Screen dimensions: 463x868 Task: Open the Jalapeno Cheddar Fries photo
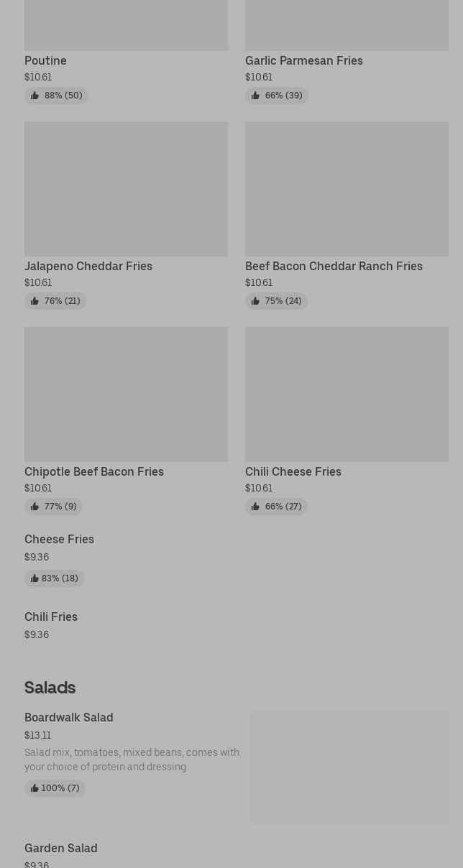pyautogui.click(x=126, y=188)
